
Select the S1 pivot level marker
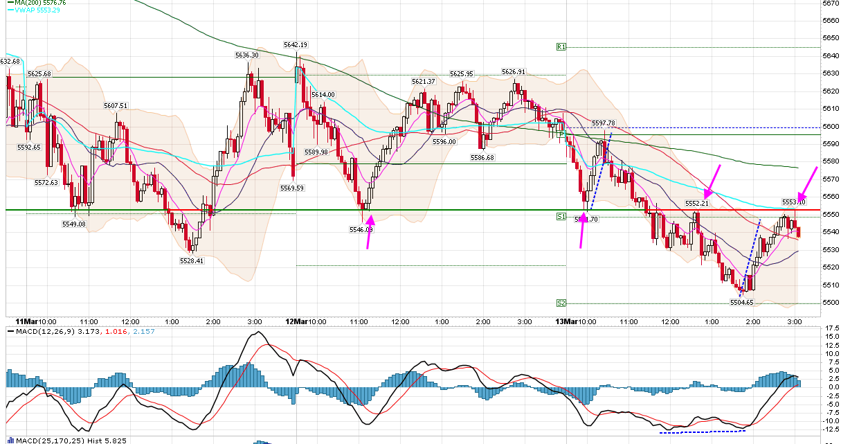(561, 217)
